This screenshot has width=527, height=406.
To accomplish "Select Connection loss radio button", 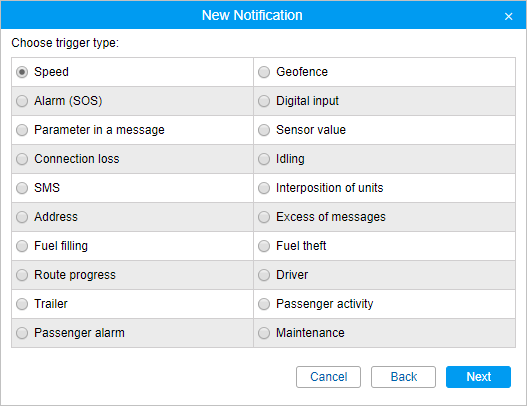I will [x=22, y=159].
